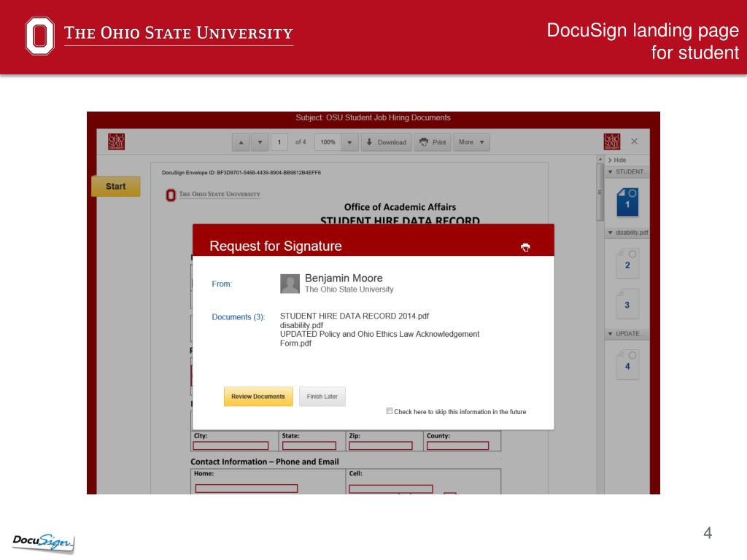The image size is (747, 560).
Task: Click the print icon in Request for Signature header
Action: pos(525,247)
